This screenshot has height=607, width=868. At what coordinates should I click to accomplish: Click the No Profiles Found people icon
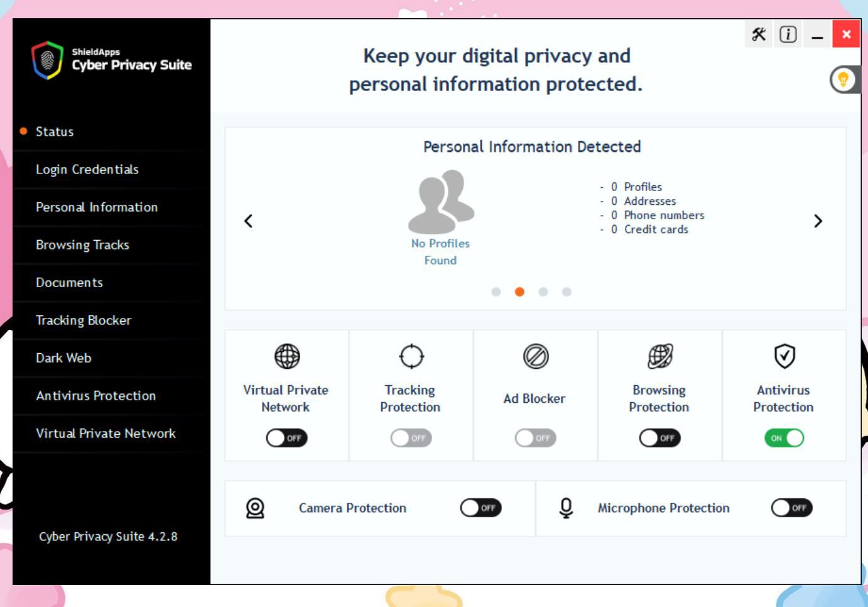[441, 202]
